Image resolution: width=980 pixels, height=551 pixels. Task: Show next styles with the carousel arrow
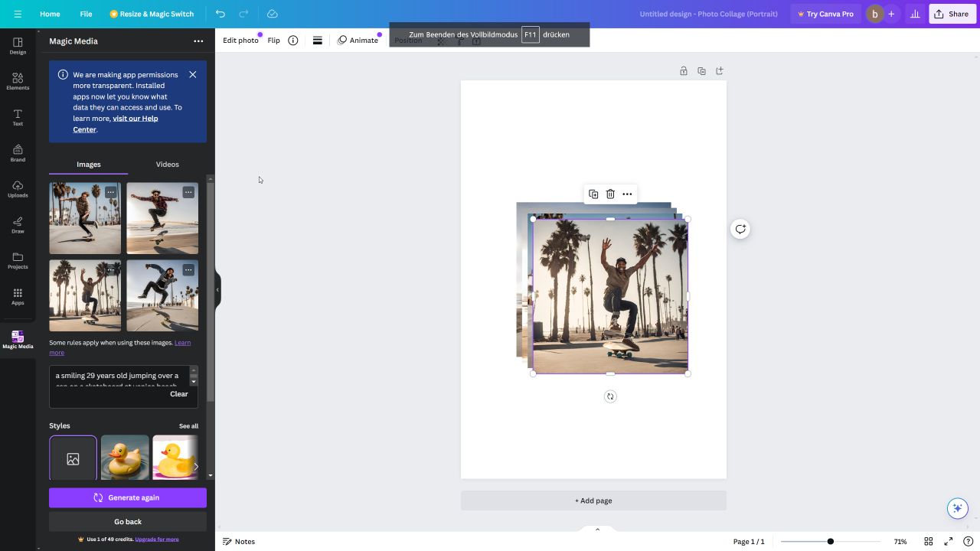click(196, 466)
